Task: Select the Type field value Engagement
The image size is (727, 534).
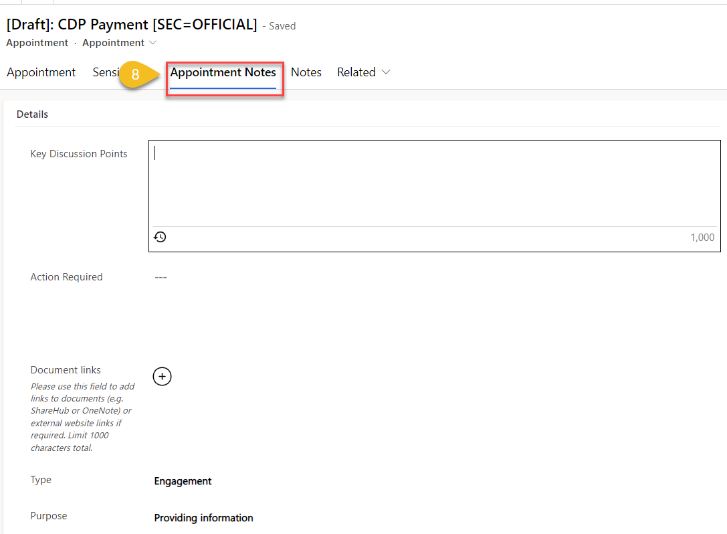Action: [183, 481]
